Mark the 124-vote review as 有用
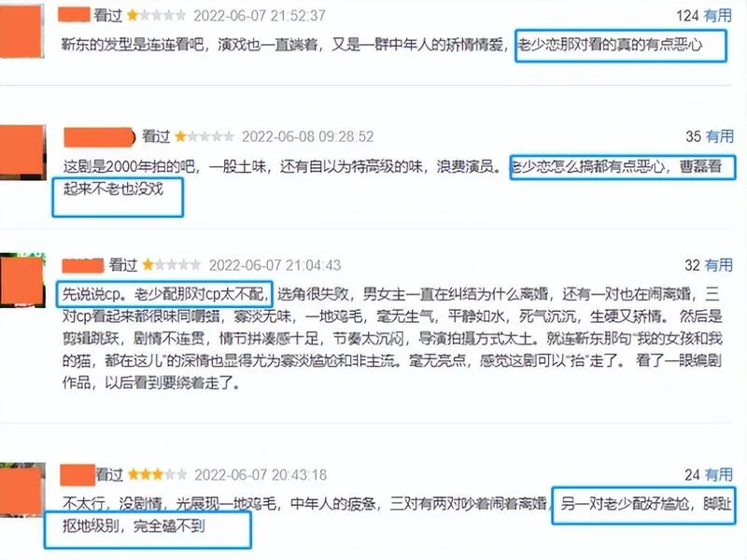The height and width of the screenshot is (560, 747). (x=718, y=16)
